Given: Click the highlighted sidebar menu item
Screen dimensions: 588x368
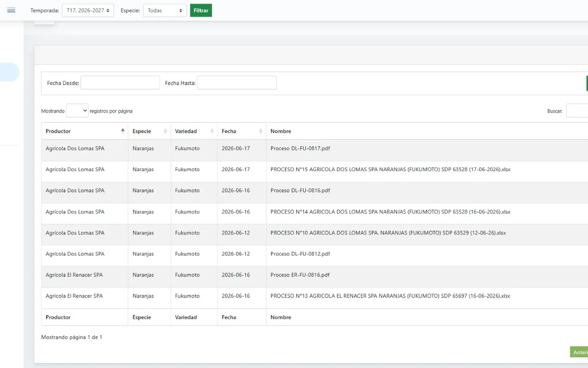Looking at the screenshot, I should coord(9,72).
